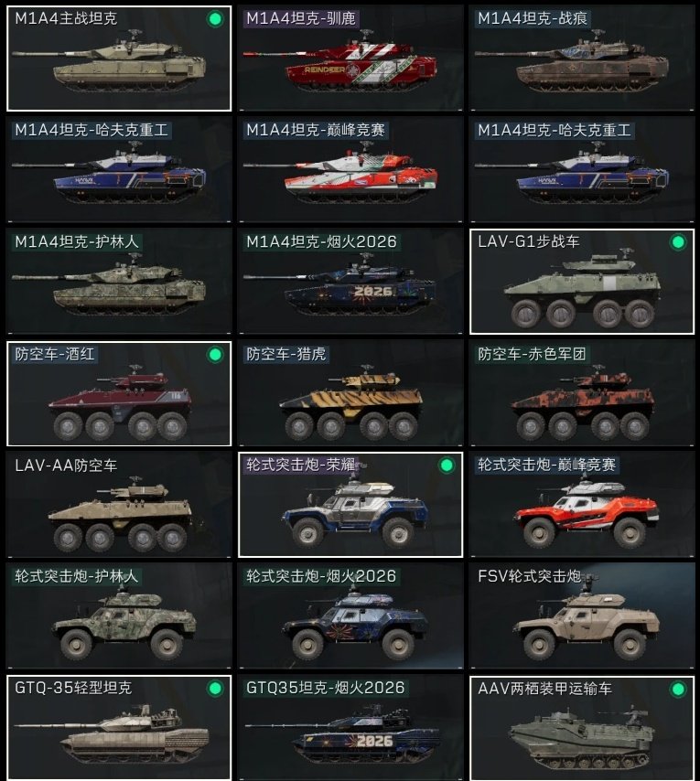
Task: Pick the red 轮式突击炮-巅峰竞赛 skin
Action: coord(581,505)
